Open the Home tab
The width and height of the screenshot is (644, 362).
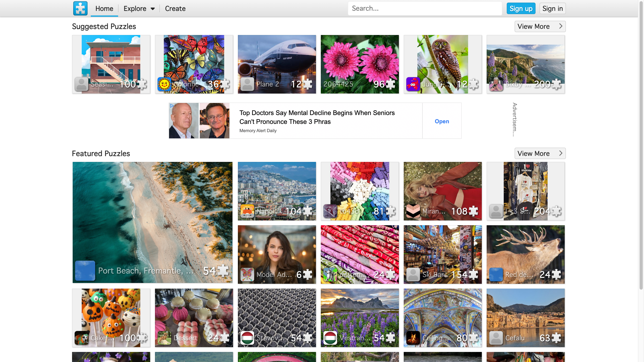click(104, 8)
